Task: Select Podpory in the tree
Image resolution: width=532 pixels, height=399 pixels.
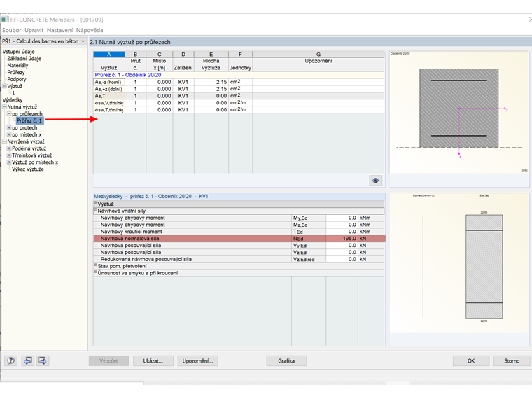Action: click(x=17, y=79)
